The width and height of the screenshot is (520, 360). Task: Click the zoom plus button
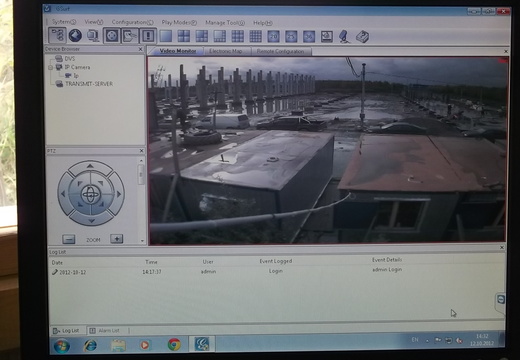pyautogui.click(x=117, y=239)
